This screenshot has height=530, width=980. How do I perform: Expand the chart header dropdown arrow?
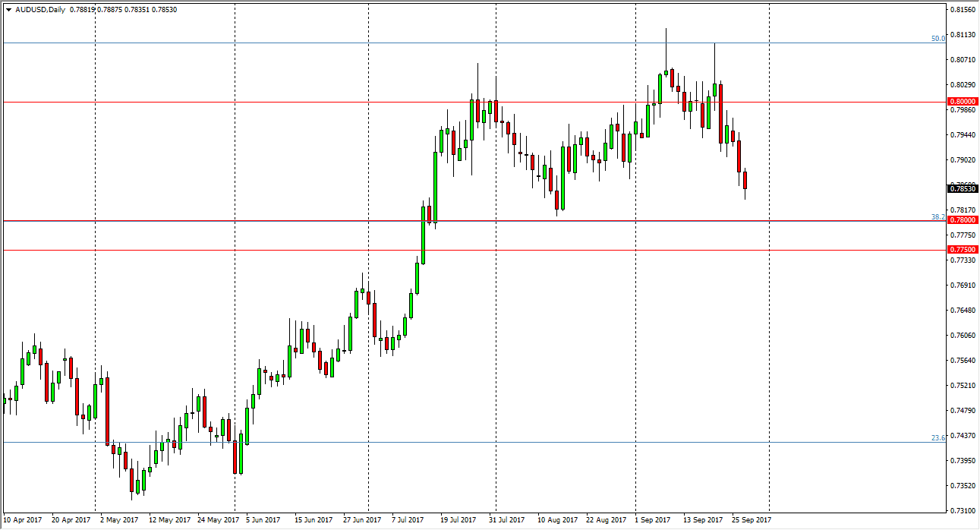tap(8, 9)
